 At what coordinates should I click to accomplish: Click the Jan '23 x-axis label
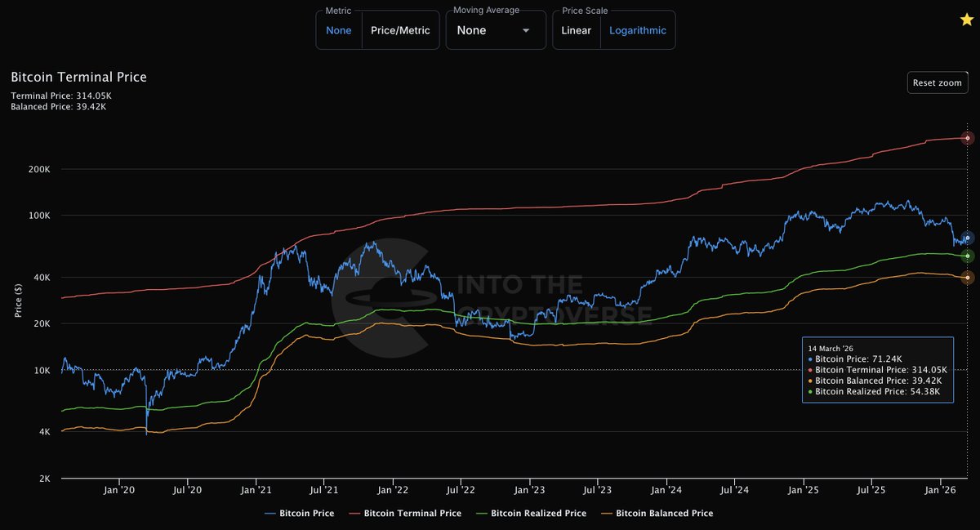(x=529, y=491)
